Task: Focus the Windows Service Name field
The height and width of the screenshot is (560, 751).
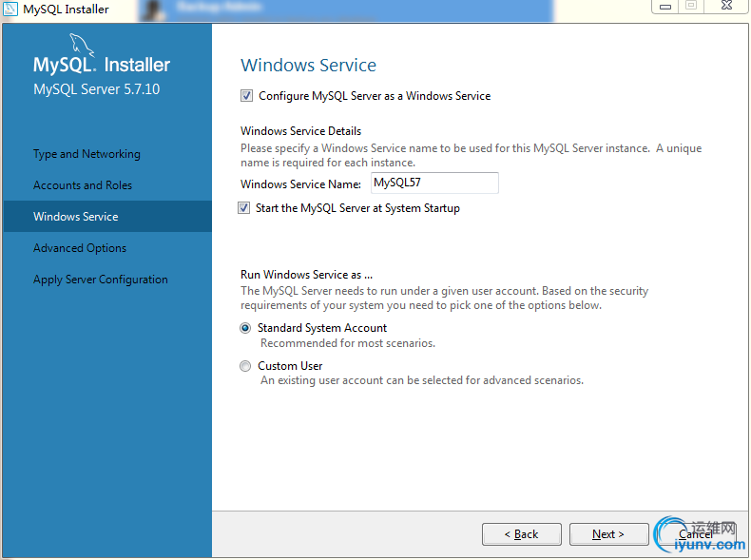Action: 434,183
